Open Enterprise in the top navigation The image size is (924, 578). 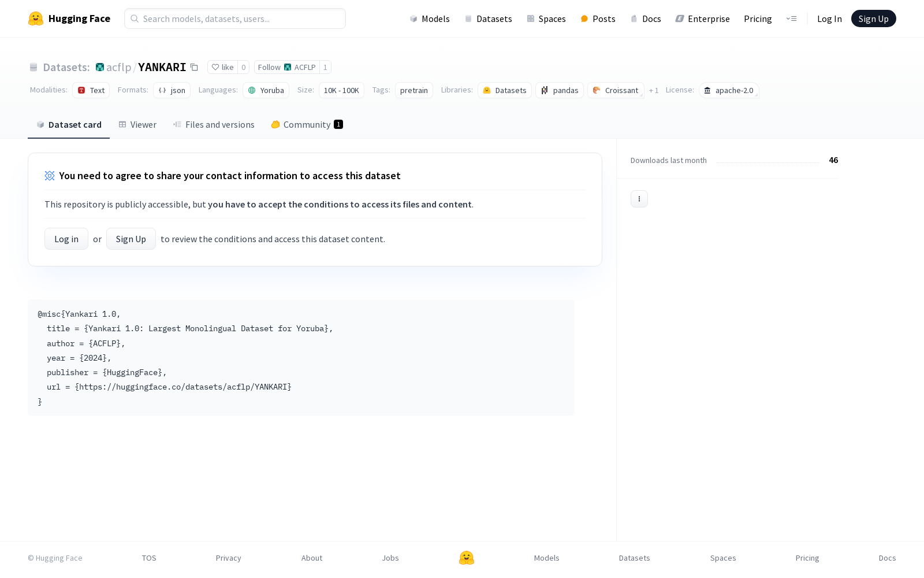[x=703, y=18]
